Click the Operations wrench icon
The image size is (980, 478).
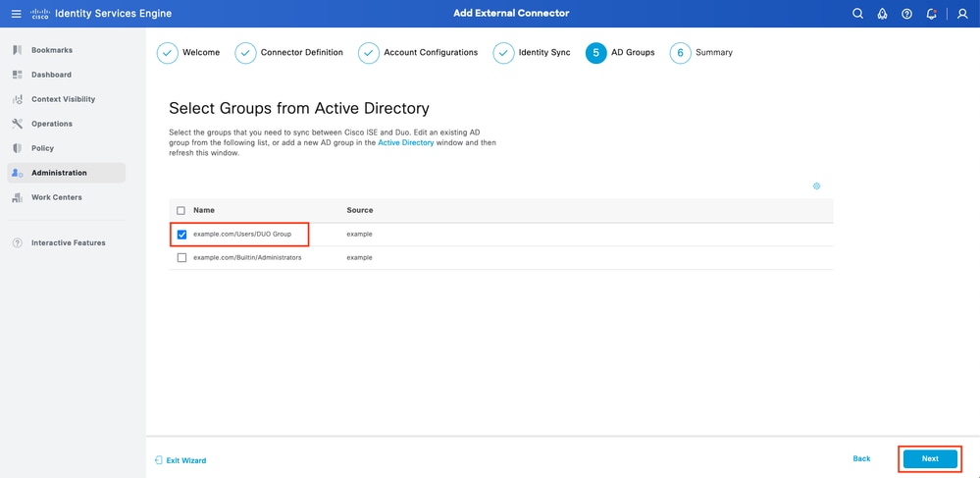coord(18,124)
